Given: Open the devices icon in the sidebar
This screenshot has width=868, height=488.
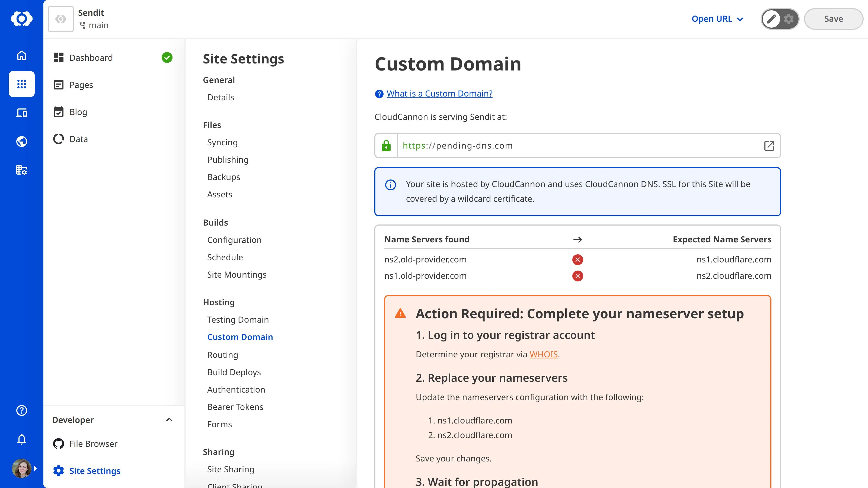Looking at the screenshot, I should 22,113.
